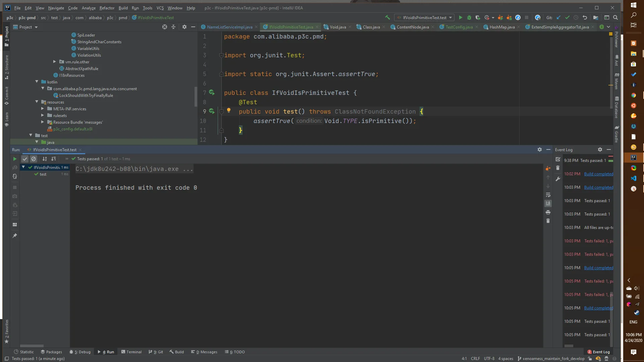Click the Debug bug icon in toolbar
Viewport: 644px width, 362px height.
469,17
